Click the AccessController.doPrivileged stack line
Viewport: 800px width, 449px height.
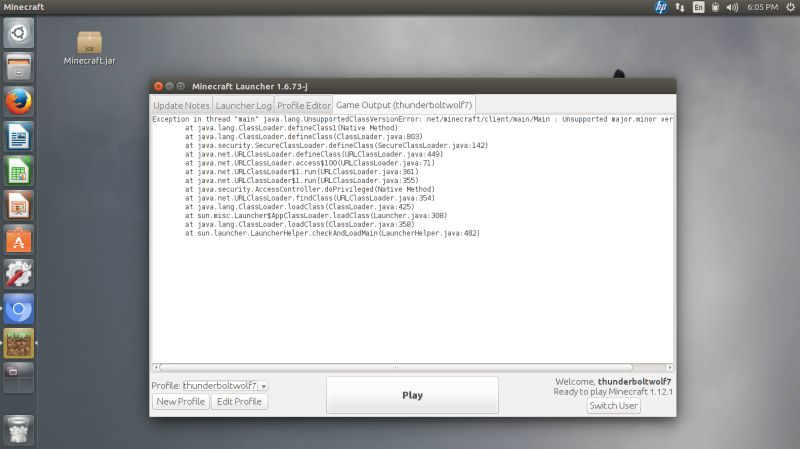(310, 189)
